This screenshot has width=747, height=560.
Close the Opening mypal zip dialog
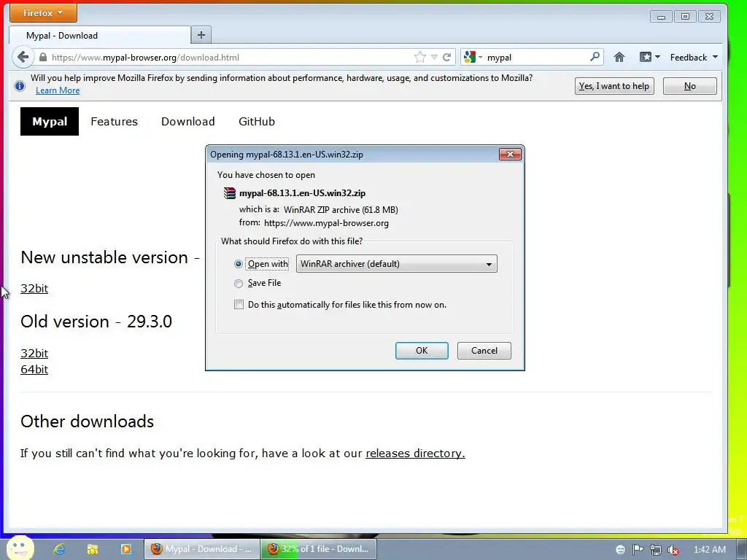pyautogui.click(x=510, y=154)
